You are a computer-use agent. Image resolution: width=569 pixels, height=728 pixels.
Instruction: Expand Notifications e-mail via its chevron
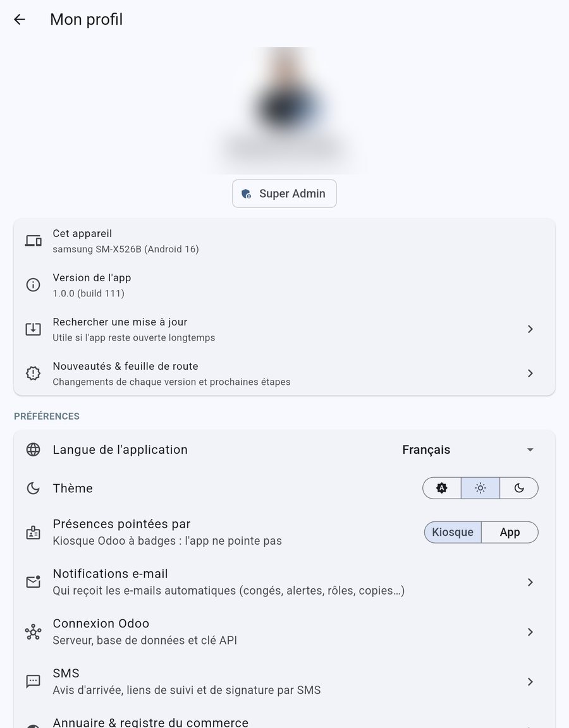pos(530,582)
